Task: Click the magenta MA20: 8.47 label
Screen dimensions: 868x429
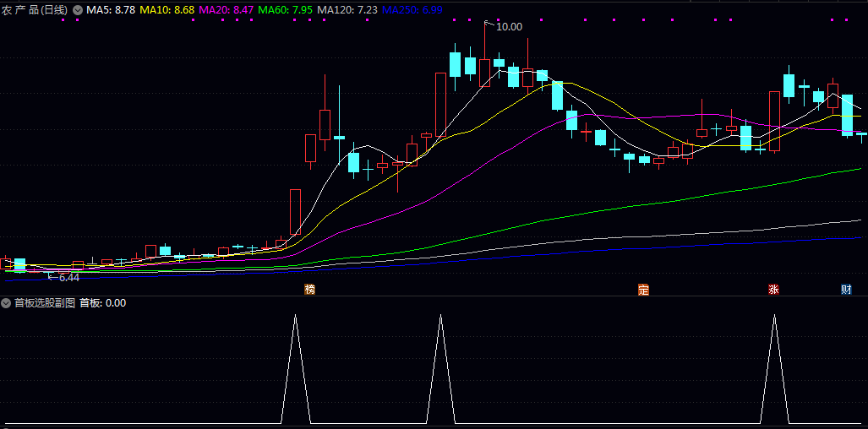Action: [226, 10]
